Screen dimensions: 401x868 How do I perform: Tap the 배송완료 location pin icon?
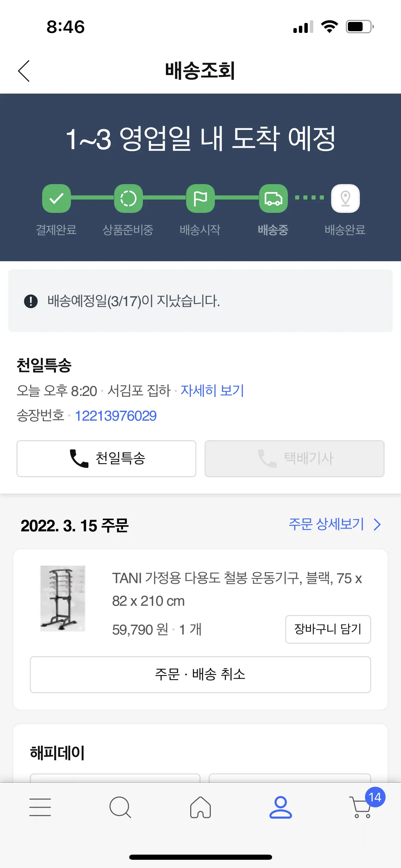345,198
